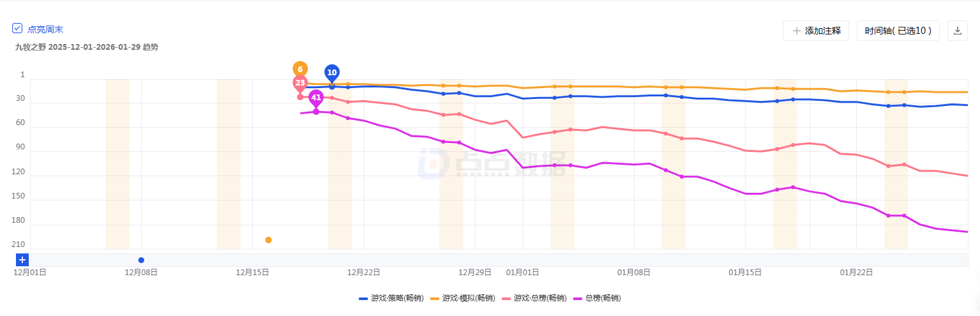Viewport: 980px width, 316px height.
Task: Click the orange marker pin labeled 6
Action: pos(300,69)
